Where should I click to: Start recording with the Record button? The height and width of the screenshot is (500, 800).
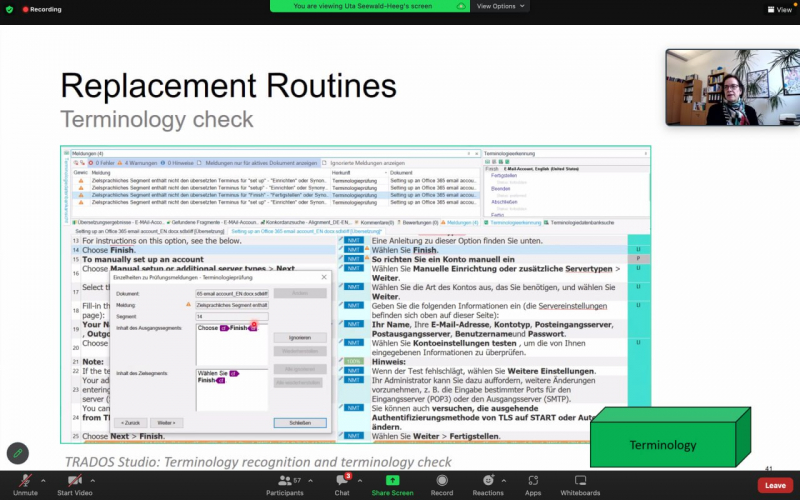(x=442, y=485)
